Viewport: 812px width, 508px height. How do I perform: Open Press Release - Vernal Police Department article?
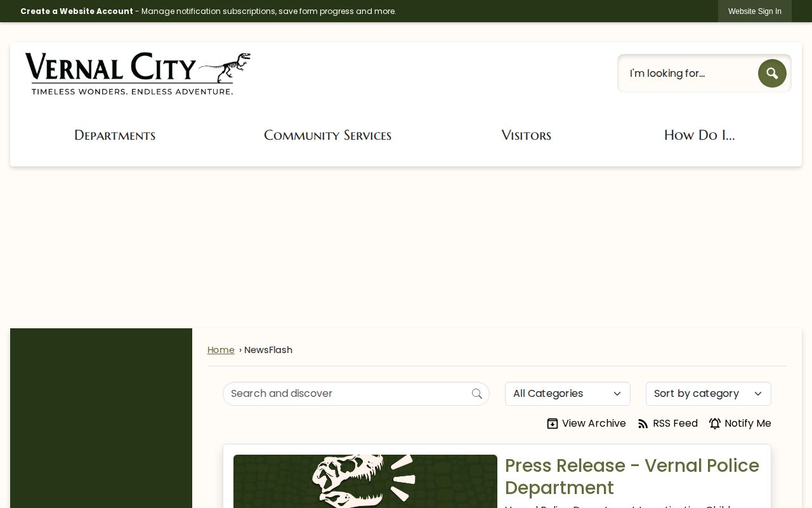[632, 476]
